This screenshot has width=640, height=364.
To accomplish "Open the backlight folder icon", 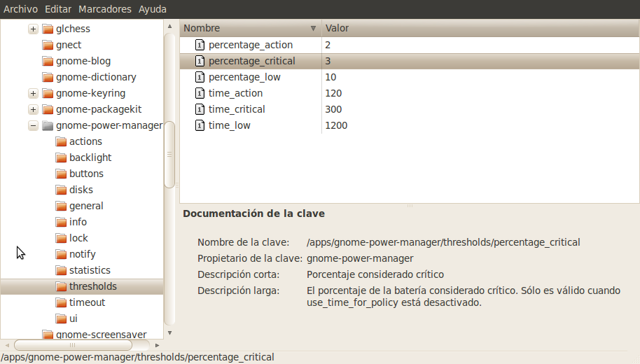I will tap(61, 157).
